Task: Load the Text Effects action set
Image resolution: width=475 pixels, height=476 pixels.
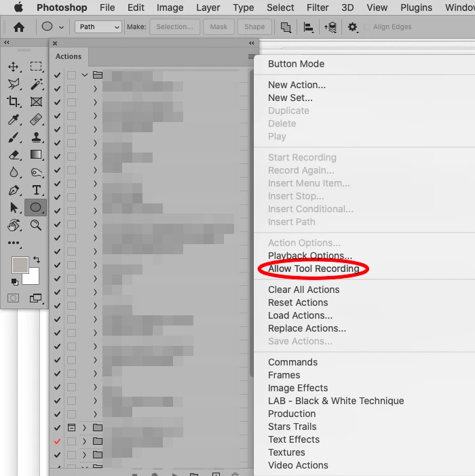Action: click(294, 439)
